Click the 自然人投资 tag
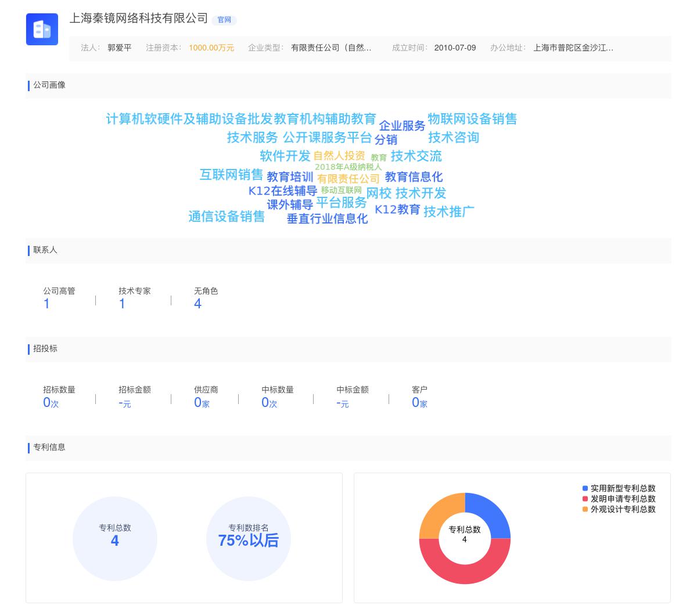The height and width of the screenshot is (616, 697). [339, 156]
